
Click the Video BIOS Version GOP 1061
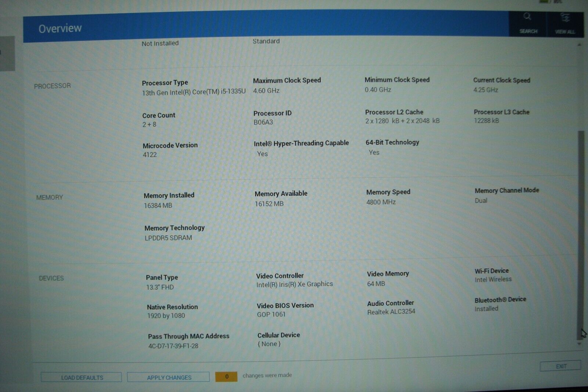271,314
